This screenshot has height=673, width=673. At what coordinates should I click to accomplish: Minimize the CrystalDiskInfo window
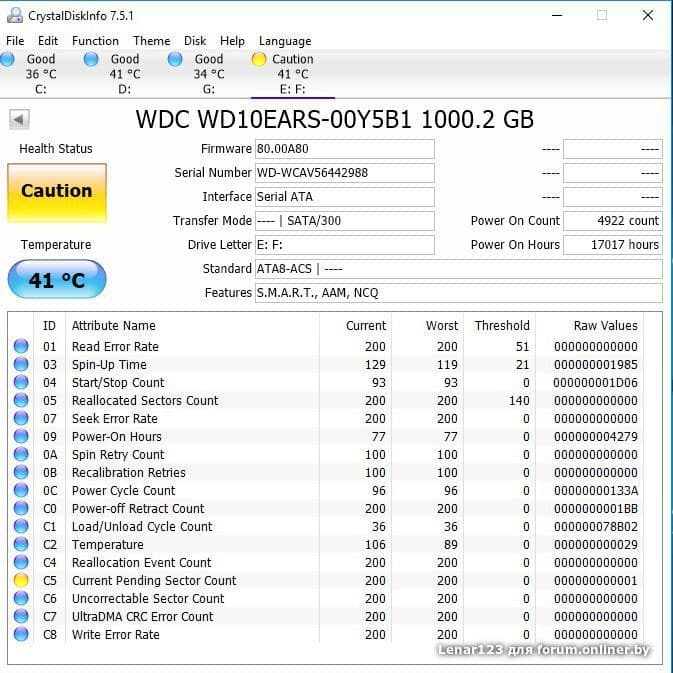coord(557,15)
